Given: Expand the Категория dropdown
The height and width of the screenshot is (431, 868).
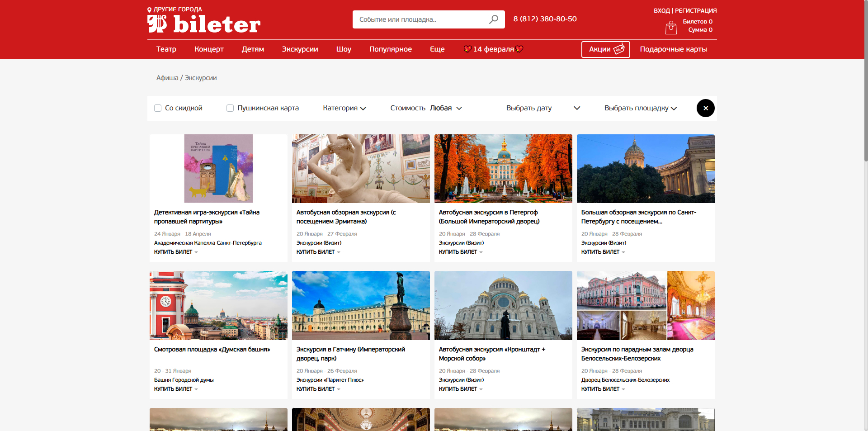Looking at the screenshot, I should tap(344, 108).
